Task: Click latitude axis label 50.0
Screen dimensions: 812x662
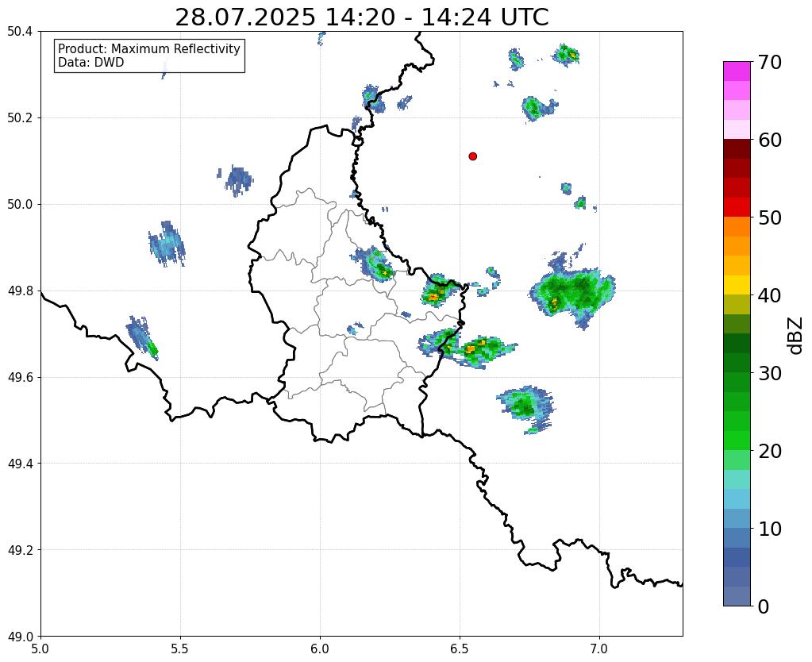Action: (x=20, y=205)
